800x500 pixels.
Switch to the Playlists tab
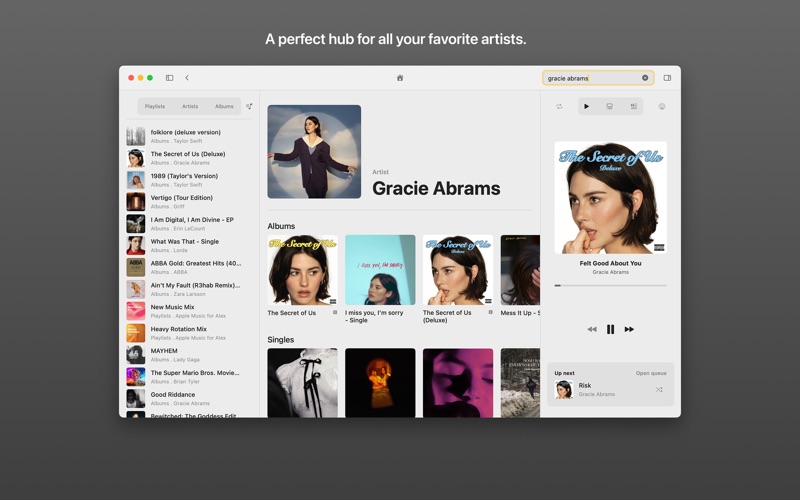coord(155,107)
